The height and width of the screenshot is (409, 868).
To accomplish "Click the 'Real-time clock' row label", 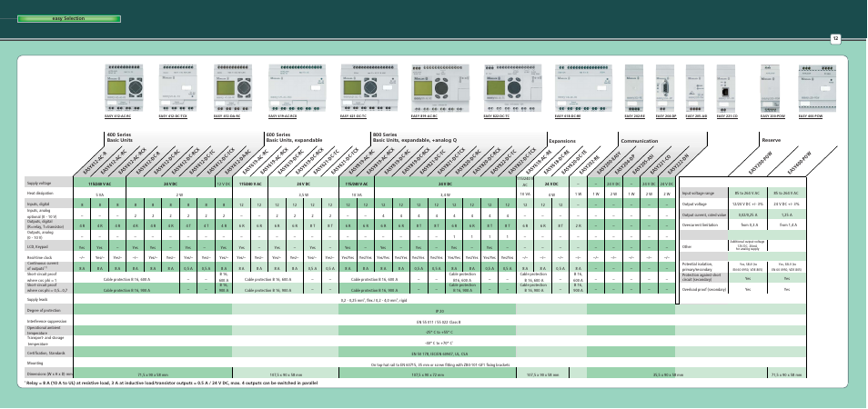I will coord(38,257).
